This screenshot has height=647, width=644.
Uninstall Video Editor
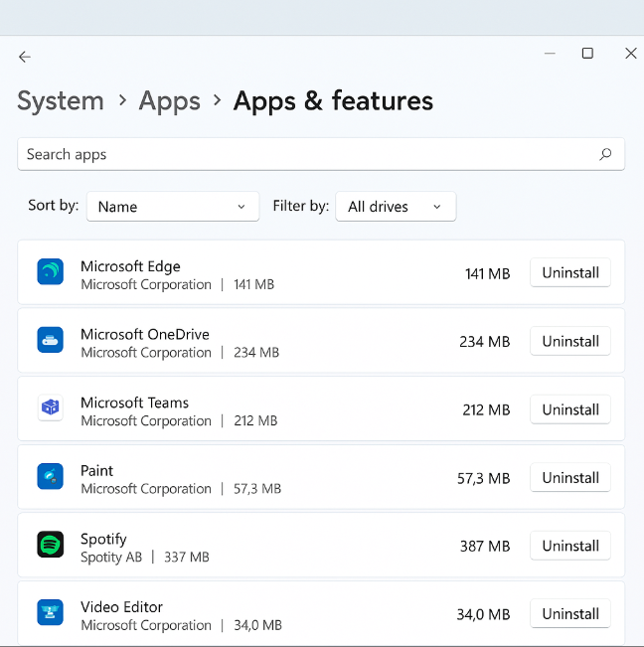coord(570,614)
